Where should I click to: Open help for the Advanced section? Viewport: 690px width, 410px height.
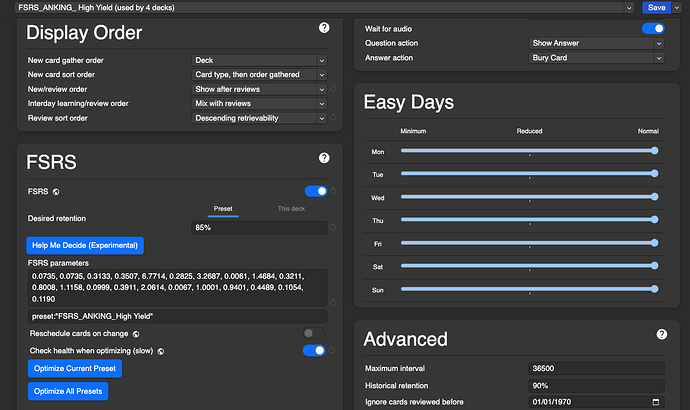pos(661,334)
